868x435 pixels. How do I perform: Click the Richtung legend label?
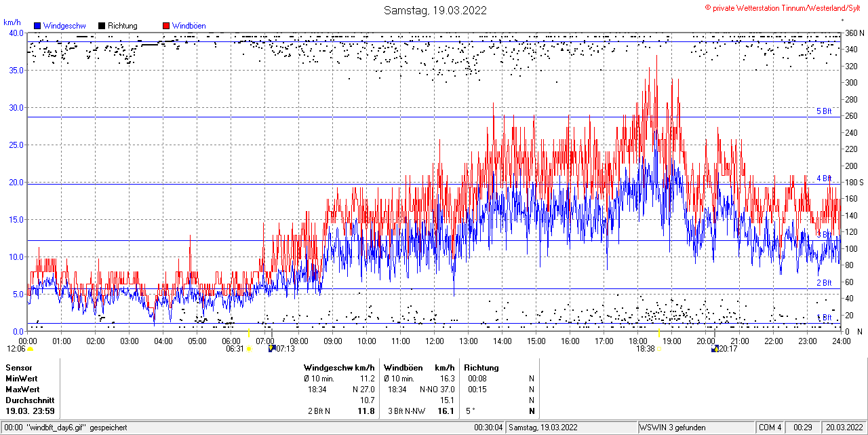(x=123, y=26)
